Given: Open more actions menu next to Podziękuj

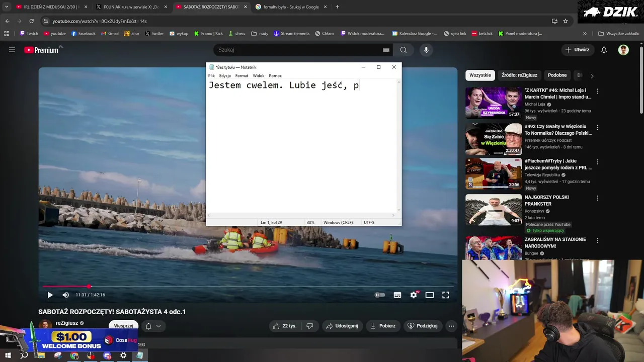Looking at the screenshot, I should click(451, 326).
